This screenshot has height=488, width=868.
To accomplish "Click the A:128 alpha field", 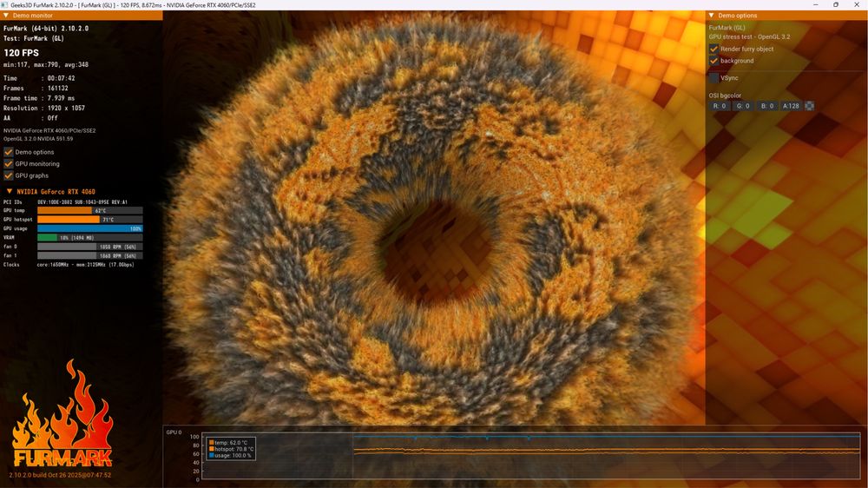I will [x=791, y=106].
